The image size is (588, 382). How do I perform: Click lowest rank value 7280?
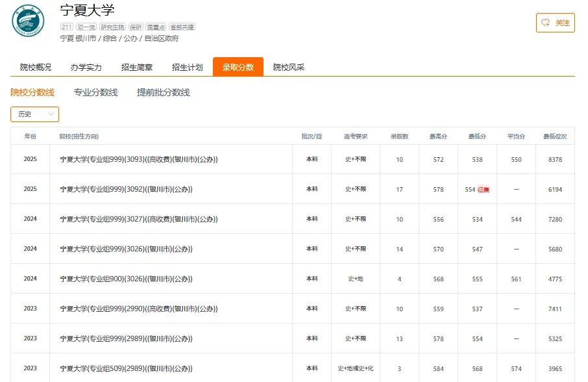pos(556,219)
